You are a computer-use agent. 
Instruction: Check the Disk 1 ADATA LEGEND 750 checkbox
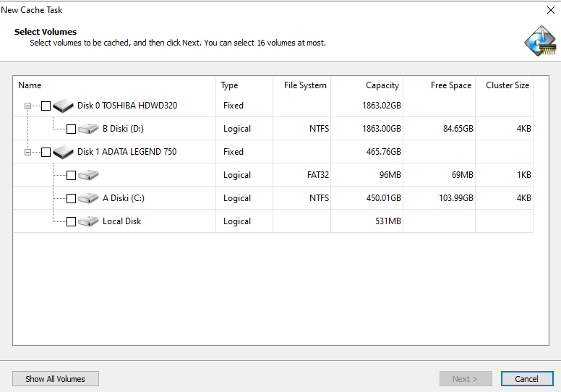tap(46, 152)
